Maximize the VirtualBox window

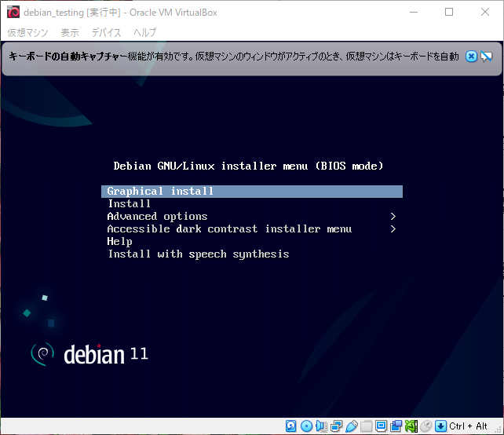coord(449,13)
